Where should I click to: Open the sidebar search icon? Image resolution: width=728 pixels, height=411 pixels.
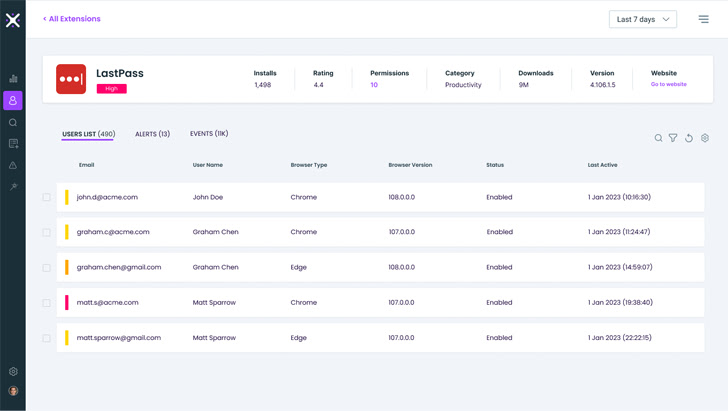point(13,123)
